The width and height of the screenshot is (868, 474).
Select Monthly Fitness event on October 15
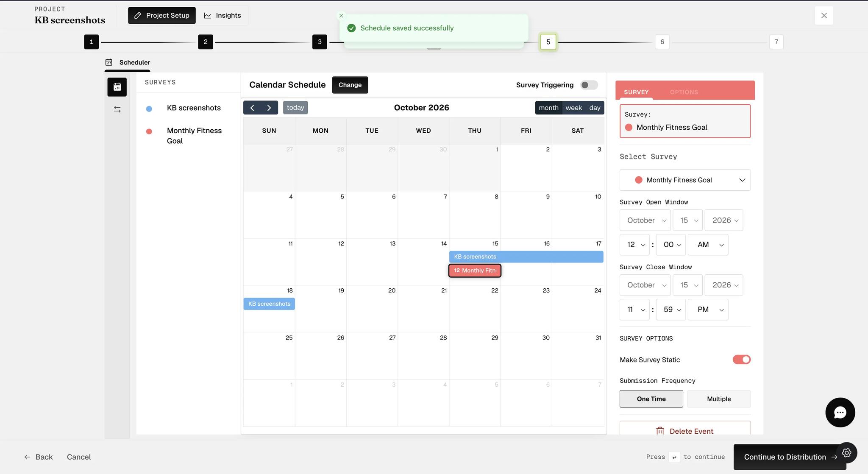pos(475,270)
